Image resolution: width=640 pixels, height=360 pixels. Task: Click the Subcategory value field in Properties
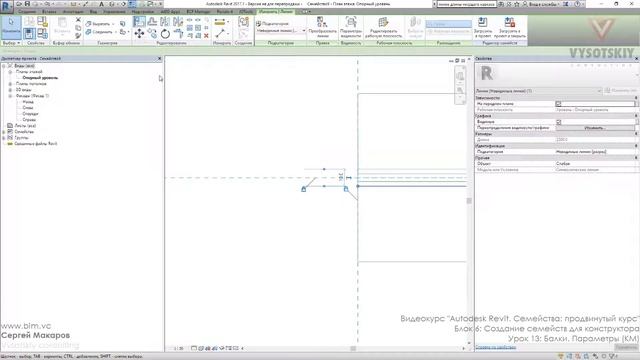596,151
